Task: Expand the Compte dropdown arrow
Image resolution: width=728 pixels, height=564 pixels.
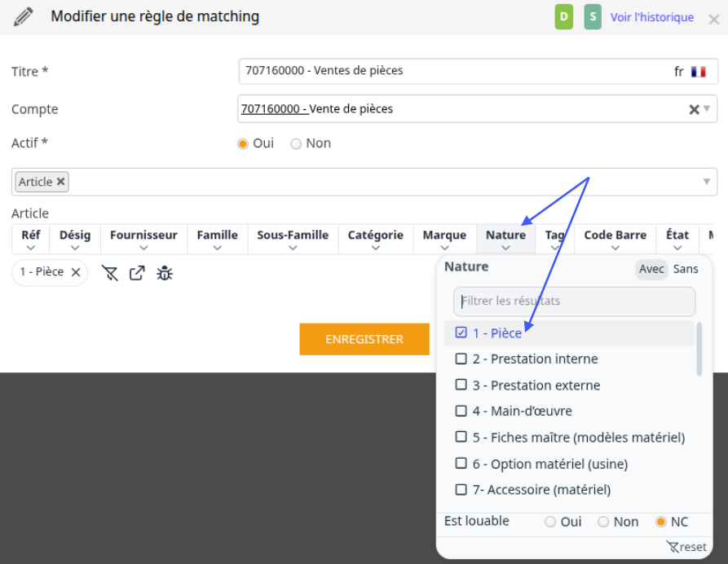Action: [707, 108]
